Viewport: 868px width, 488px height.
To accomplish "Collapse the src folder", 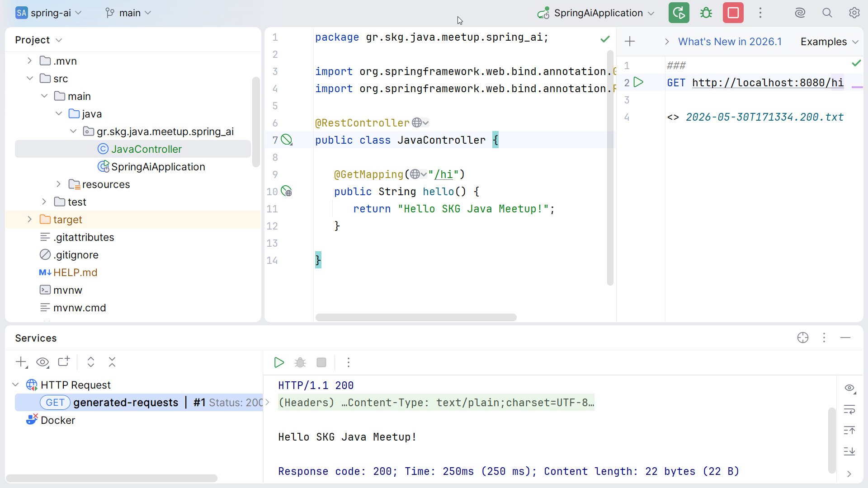I will click(x=29, y=78).
